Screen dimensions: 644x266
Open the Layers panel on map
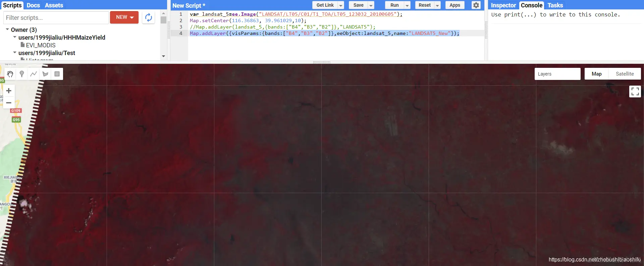point(557,74)
